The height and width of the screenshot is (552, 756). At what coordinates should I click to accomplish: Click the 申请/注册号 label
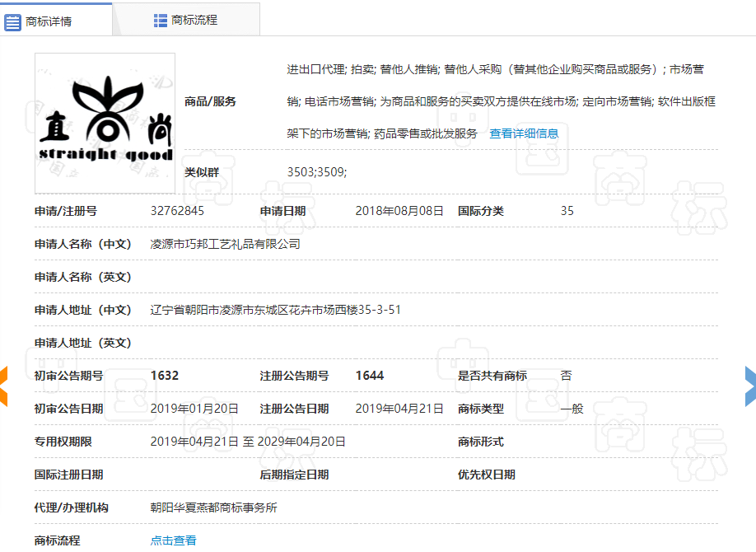pos(66,211)
